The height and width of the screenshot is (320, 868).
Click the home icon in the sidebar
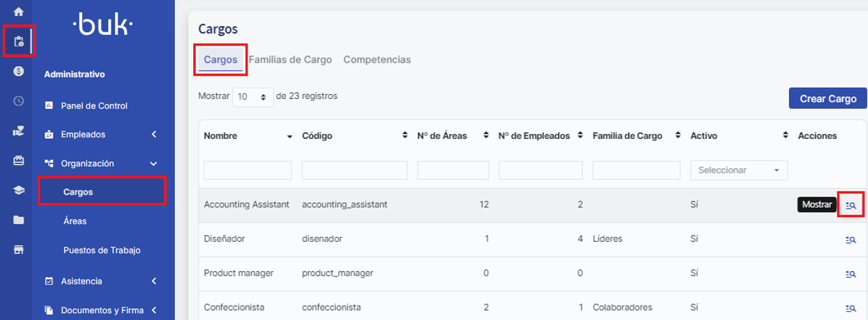pyautogui.click(x=18, y=12)
